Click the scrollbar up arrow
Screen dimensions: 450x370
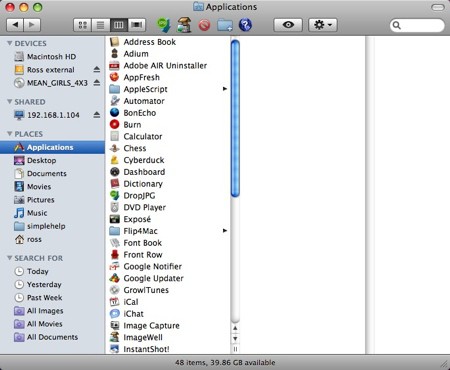pyautogui.click(x=235, y=328)
